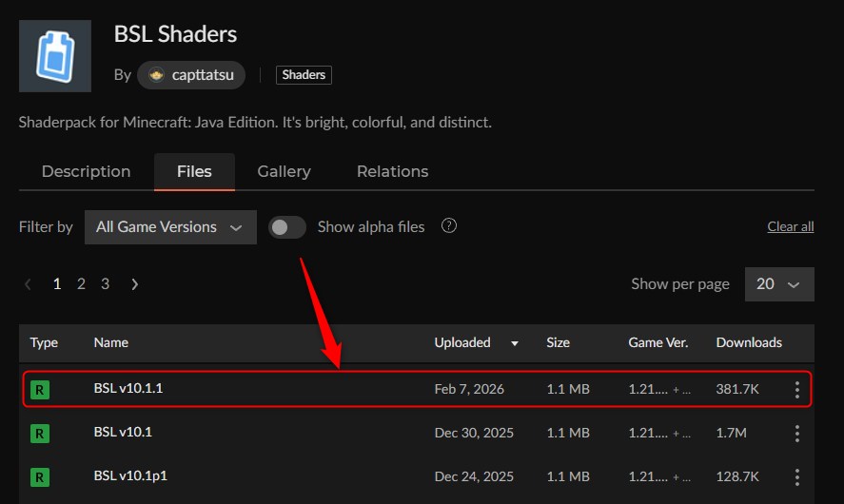Click the BSL Shaders title heading
Image resolution: width=844 pixels, height=504 pixels.
pyautogui.click(x=175, y=34)
